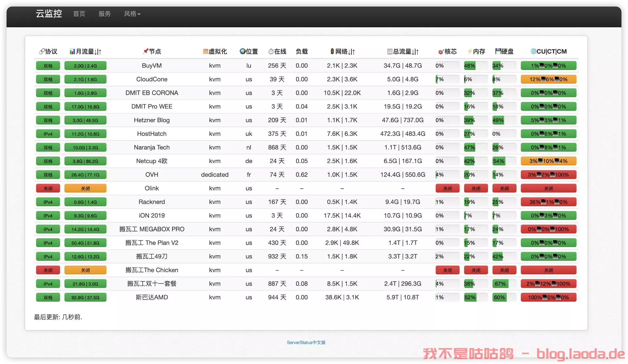Click the link icon beside 协议 header
Viewport: 628px width, 364px height.
(x=42, y=51)
